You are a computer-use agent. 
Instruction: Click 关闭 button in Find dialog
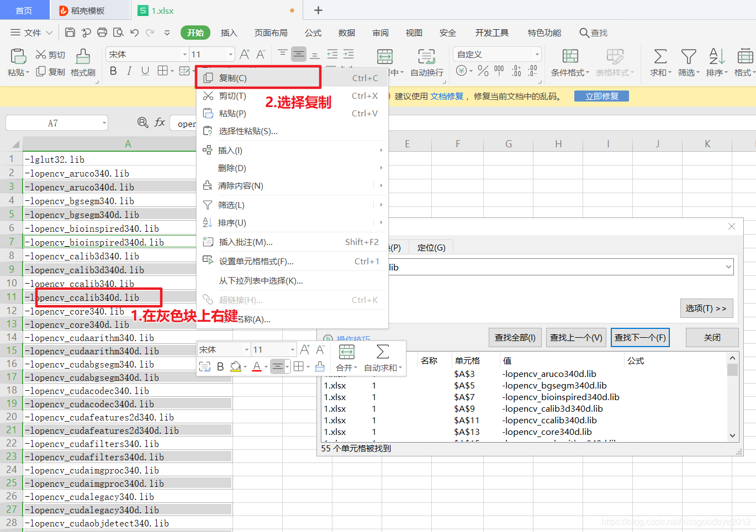tap(712, 337)
